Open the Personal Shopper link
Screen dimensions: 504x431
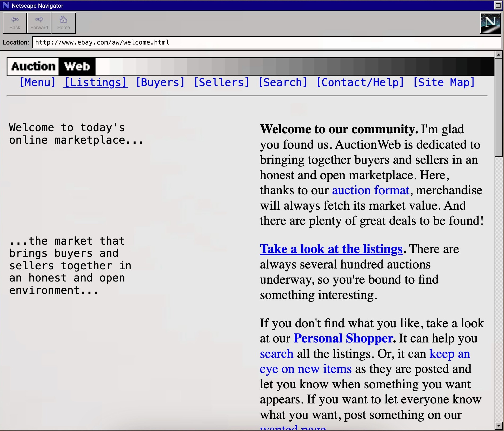click(344, 338)
